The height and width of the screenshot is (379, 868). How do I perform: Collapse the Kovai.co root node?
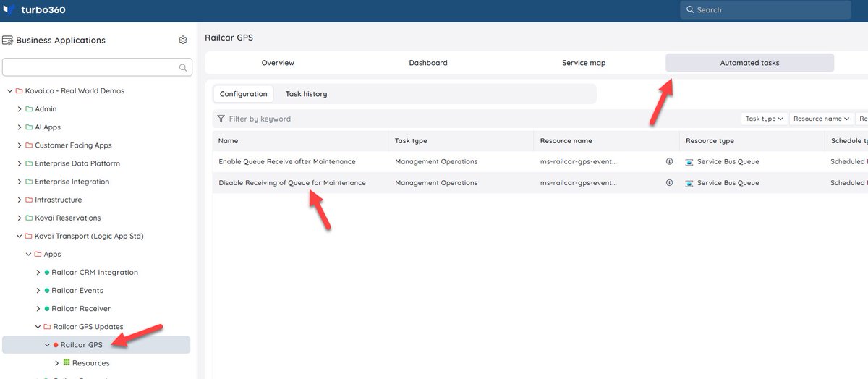[x=10, y=91]
